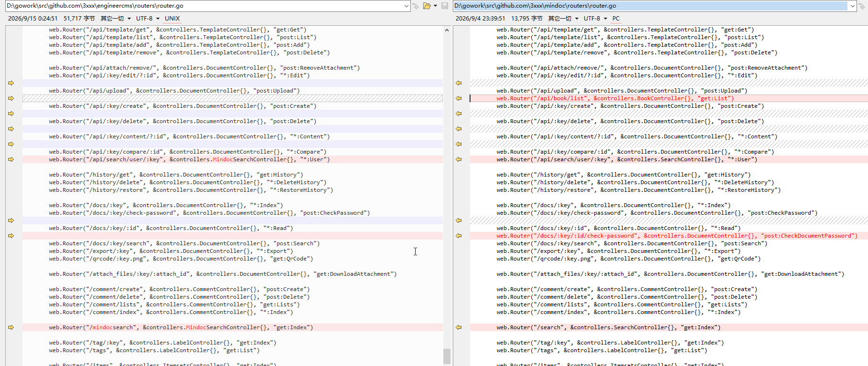Copy the left MindocSearchController user line to right
This screenshot has width=868, height=366.
11,159
